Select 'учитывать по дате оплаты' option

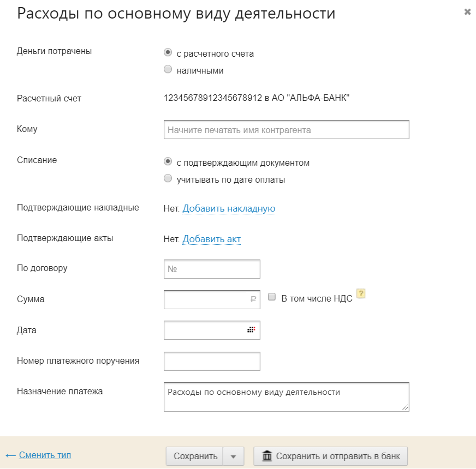pyautogui.click(x=168, y=179)
